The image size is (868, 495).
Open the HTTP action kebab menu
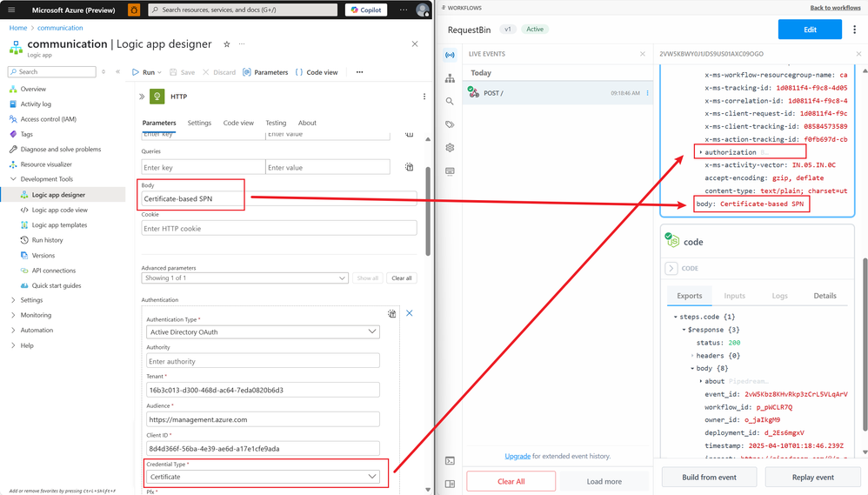point(424,97)
